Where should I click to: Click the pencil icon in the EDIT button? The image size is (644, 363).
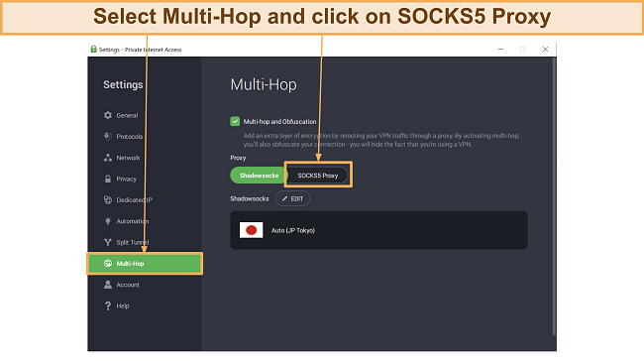click(x=284, y=198)
